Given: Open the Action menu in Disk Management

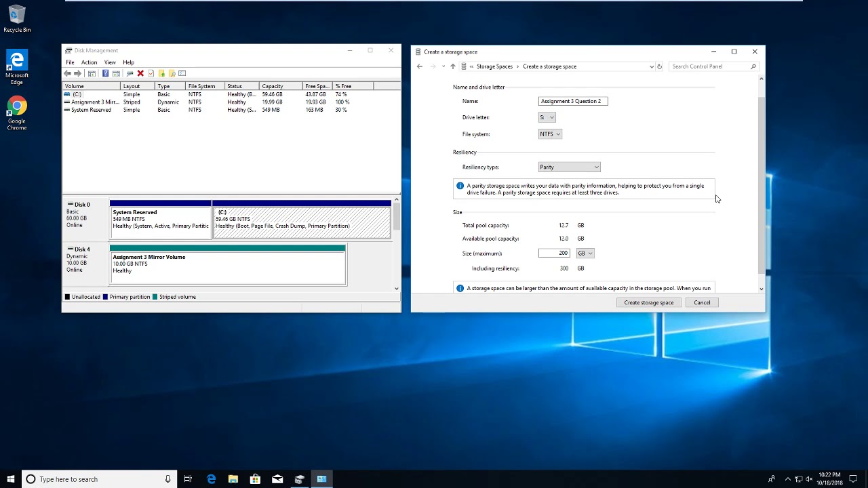Looking at the screenshot, I should point(89,62).
